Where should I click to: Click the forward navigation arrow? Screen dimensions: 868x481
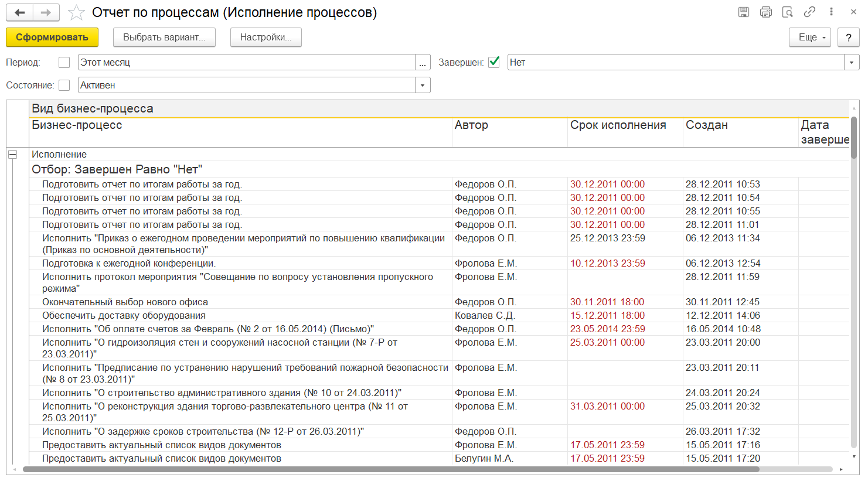click(46, 12)
